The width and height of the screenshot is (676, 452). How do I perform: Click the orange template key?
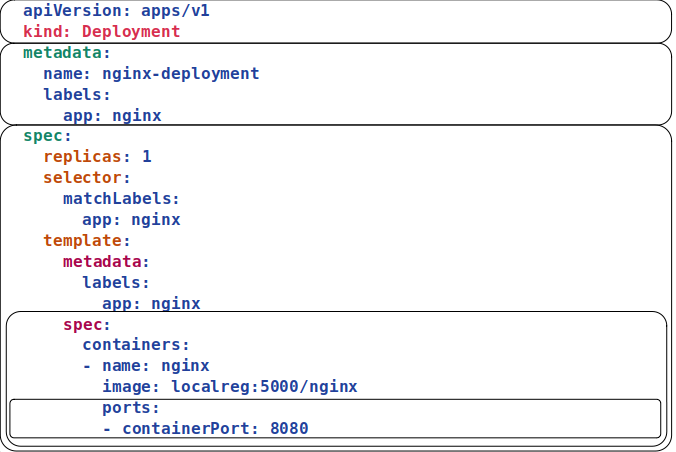82,241
